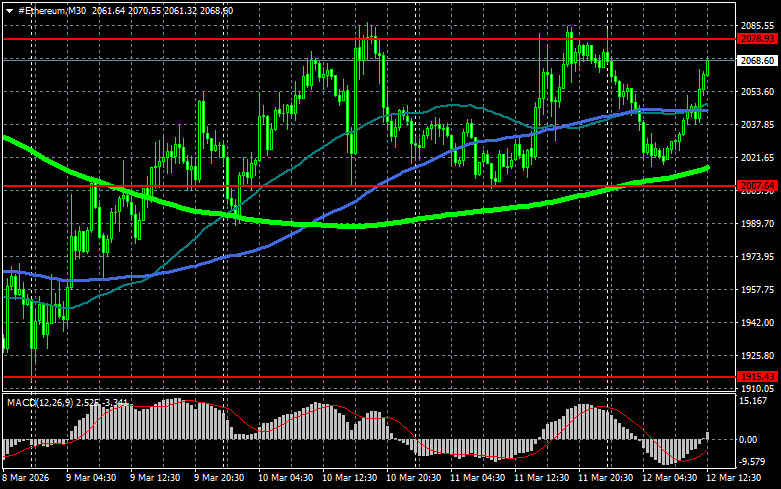781x489 pixels.
Task: Click the OHLC values 2061.64 2070.55 2061.32 2068.60
Action: 162,11
